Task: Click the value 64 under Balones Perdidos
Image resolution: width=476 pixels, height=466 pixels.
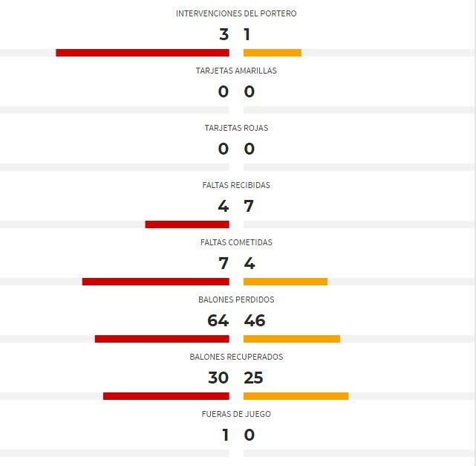Action: click(218, 320)
